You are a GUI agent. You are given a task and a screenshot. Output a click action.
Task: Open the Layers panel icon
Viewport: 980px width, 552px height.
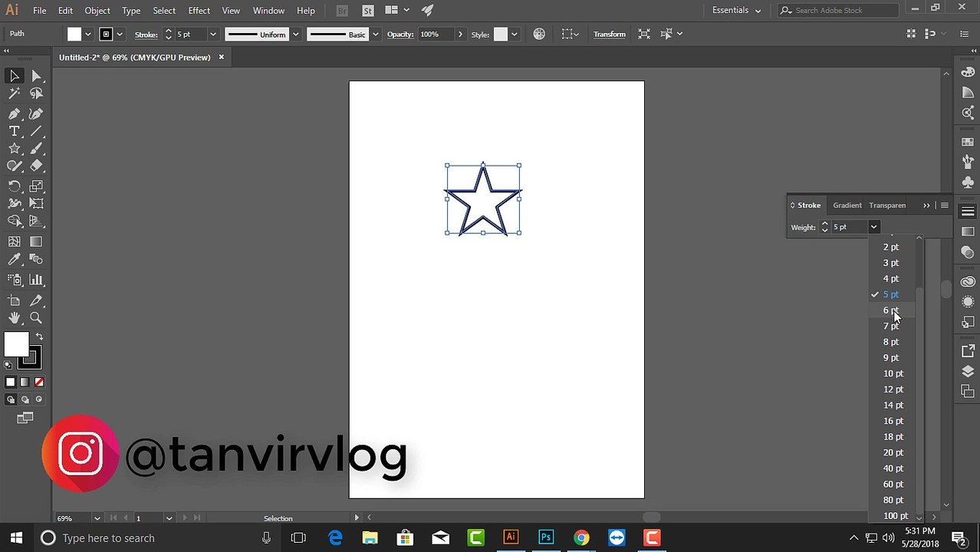968,371
